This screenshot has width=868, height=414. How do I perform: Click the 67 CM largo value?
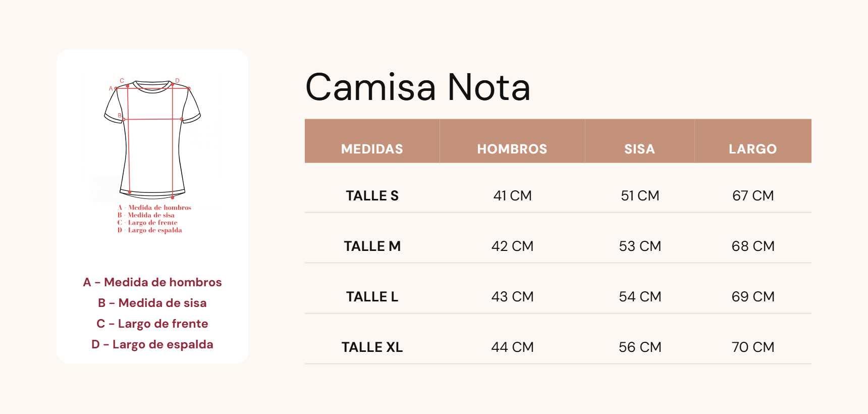tap(753, 195)
